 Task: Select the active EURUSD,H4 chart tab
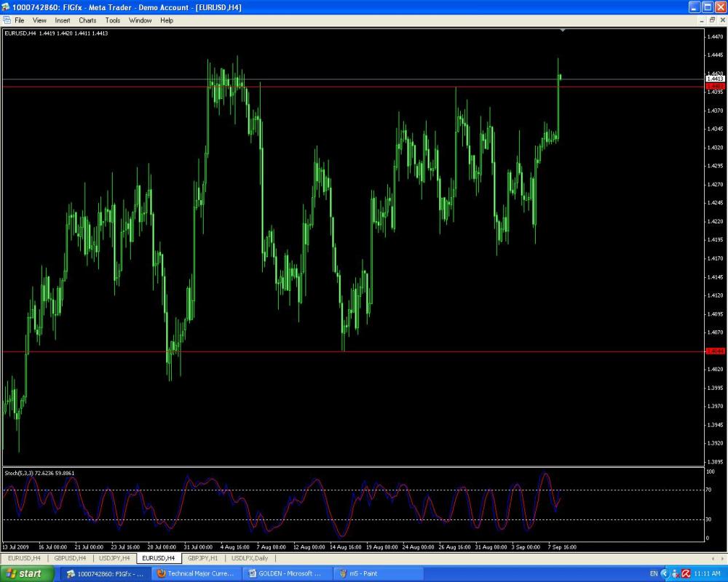(158, 558)
